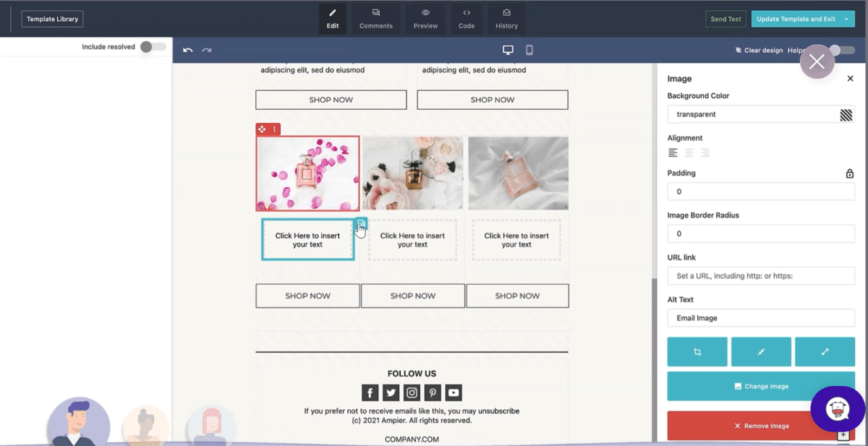This screenshot has height=446, width=868.
Task: Open the background color swatch picker
Action: pos(846,115)
